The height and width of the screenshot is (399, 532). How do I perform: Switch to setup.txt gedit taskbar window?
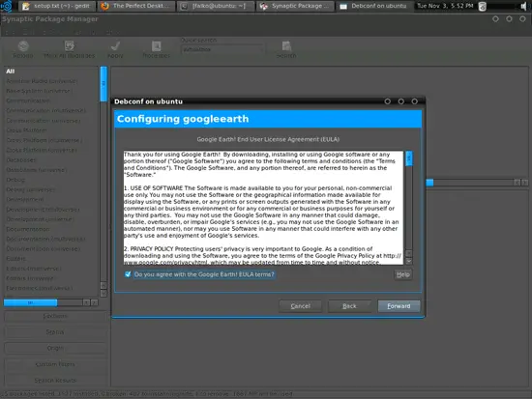pos(57,6)
